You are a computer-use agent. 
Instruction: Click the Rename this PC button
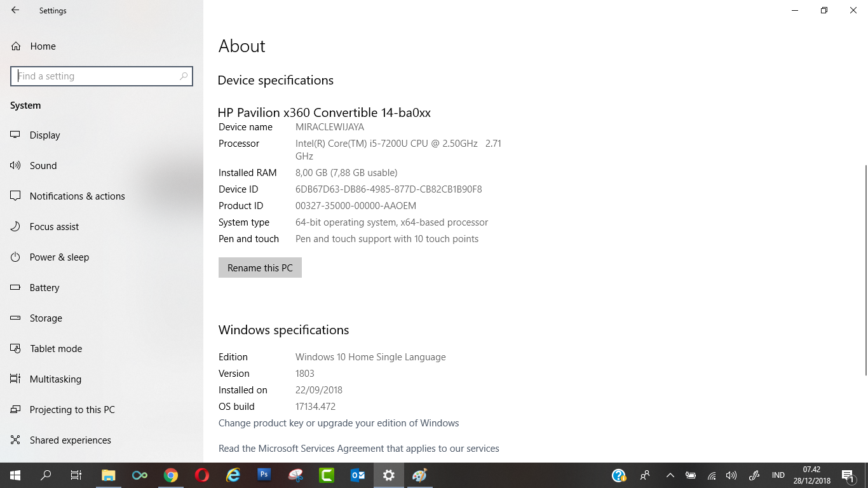[260, 268]
